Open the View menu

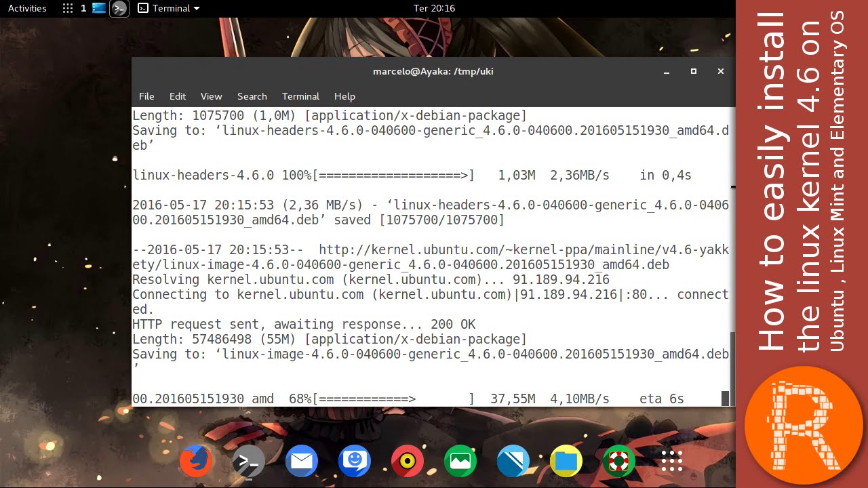click(x=211, y=96)
